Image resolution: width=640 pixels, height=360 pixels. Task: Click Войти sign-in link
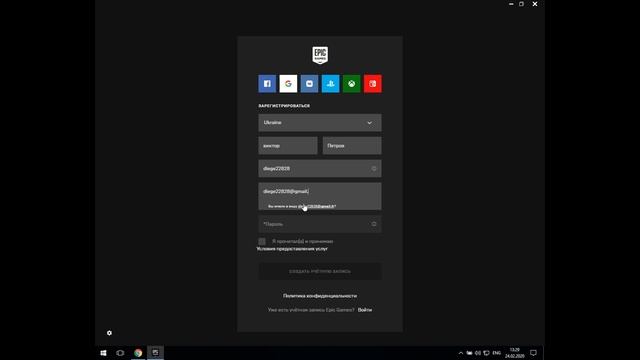365,310
